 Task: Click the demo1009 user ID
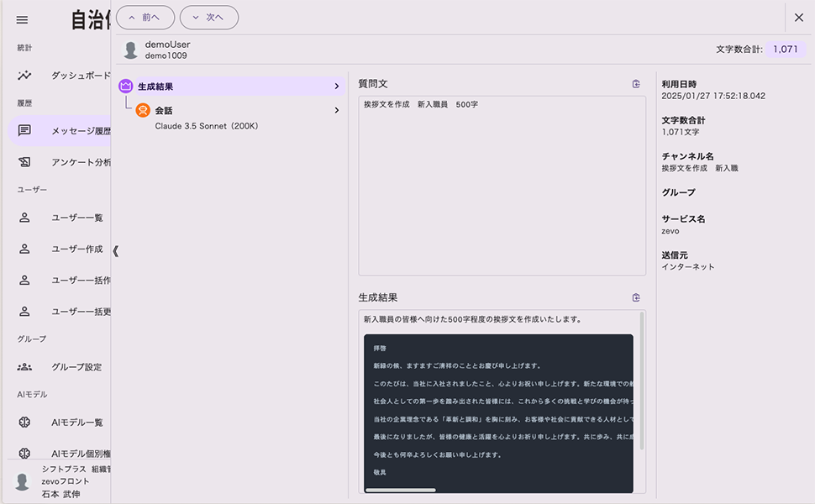(166, 55)
